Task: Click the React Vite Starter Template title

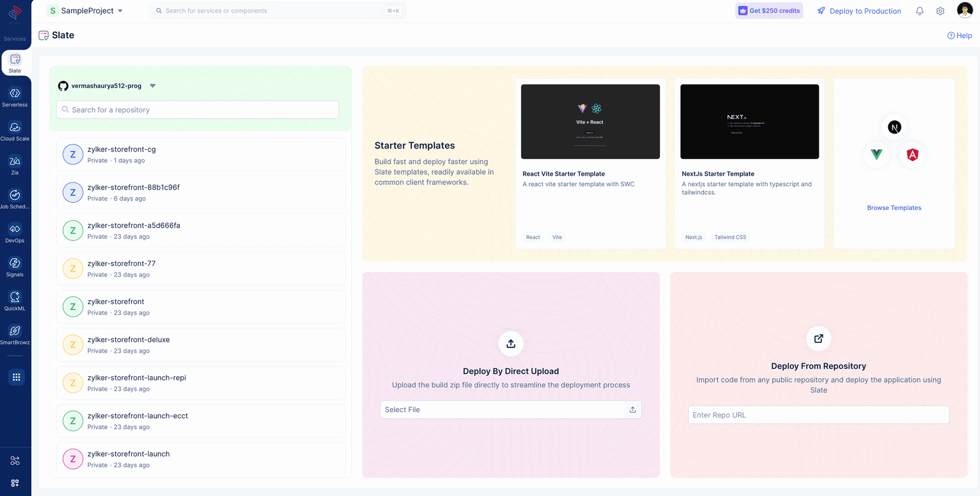Action: tap(563, 173)
